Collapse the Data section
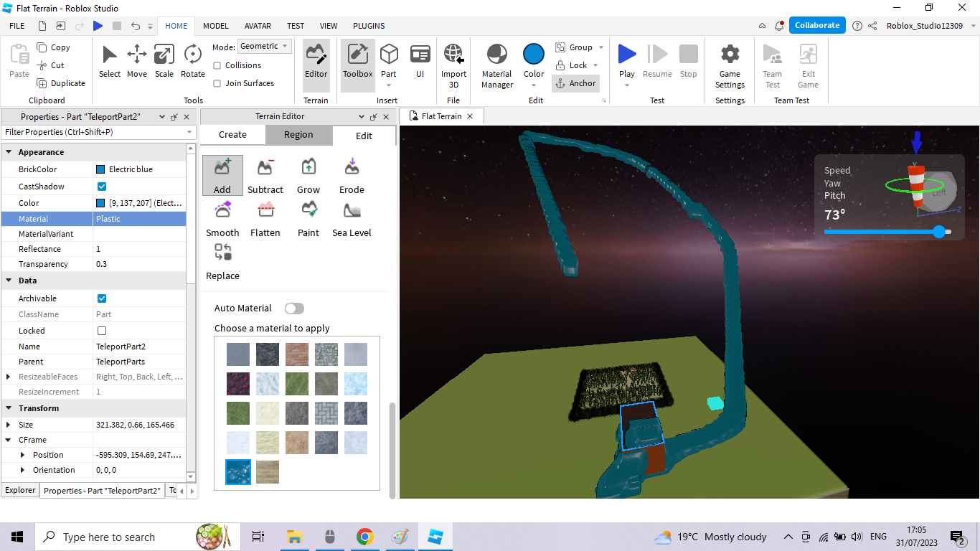 (9, 281)
